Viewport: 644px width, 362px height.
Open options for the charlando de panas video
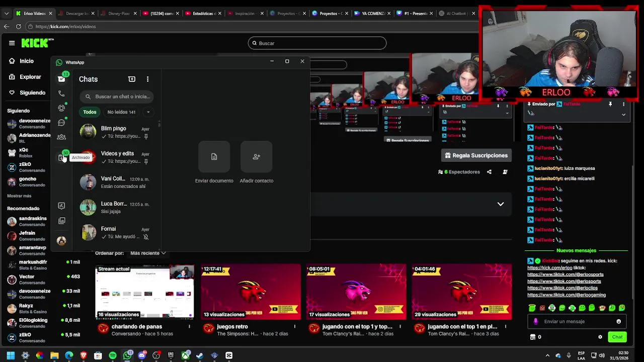click(x=189, y=327)
